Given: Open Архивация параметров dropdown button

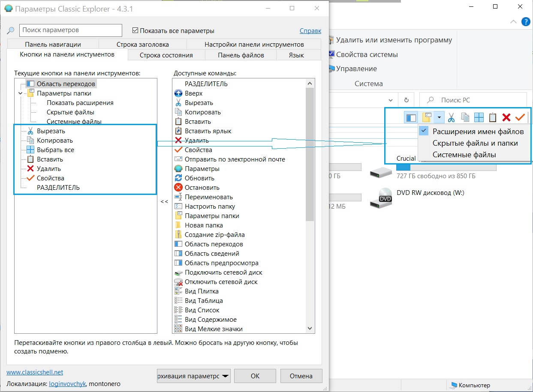Looking at the screenshot, I should 194,376.
